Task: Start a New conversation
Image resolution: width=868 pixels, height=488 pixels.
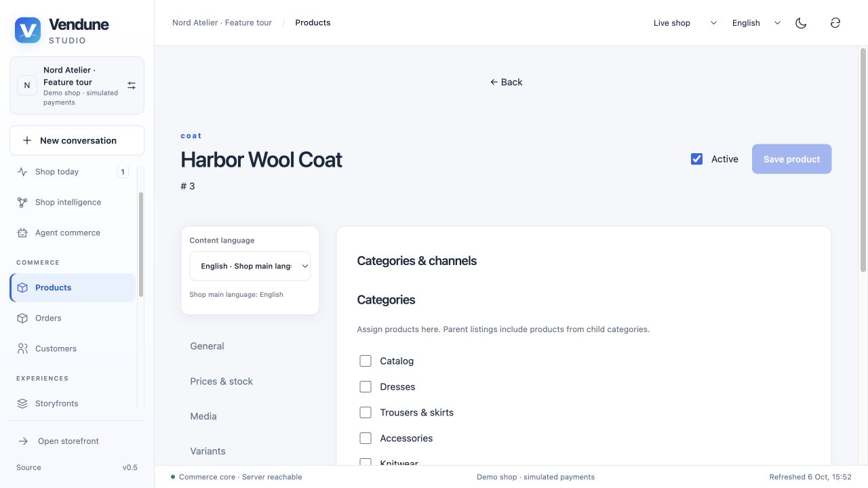Action: pyautogui.click(x=77, y=140)
